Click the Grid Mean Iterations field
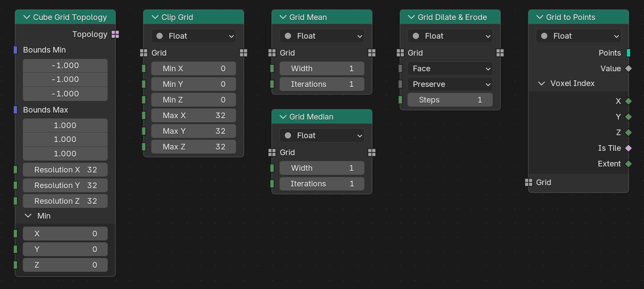The width and height of the screenshot is (644, 289). tap(322, 84)
